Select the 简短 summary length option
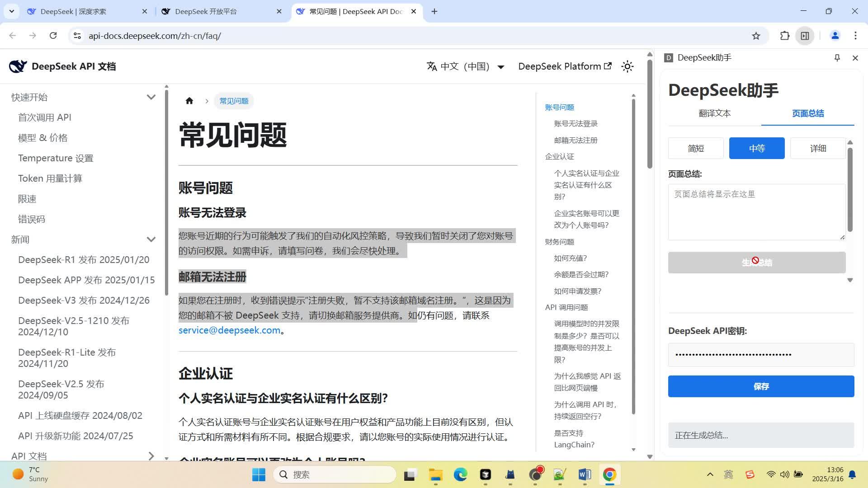This screenshot has width=868, height=488. pos(696,148)
